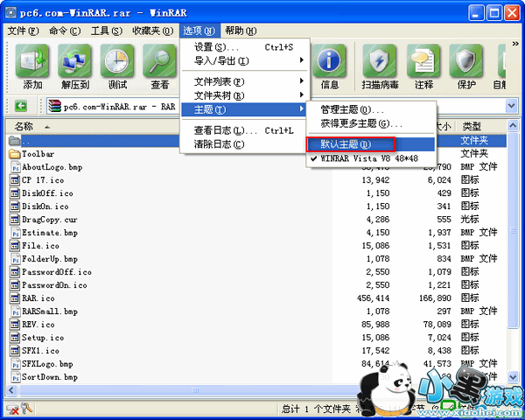Choose 查看日志 menu entry
525x420 pixels.
(x=244, y=130)
